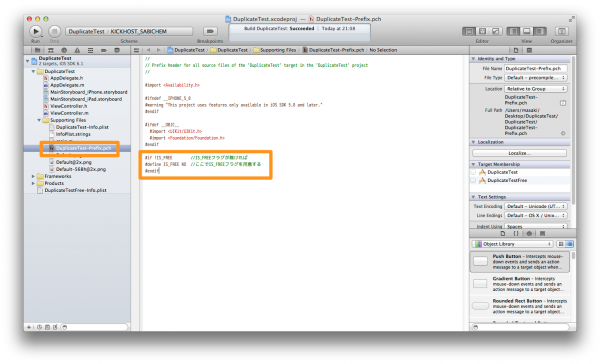This screenshot has height=364, width=600.
Task: Select the Gradient Button library item
Action: [520, 284]
